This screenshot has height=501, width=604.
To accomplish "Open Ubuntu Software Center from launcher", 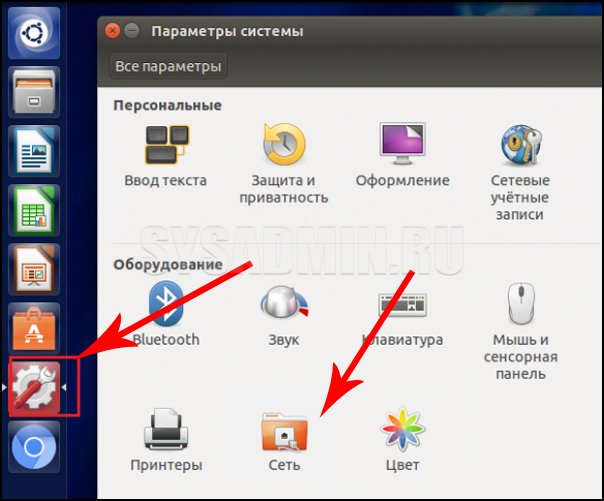I will click(34, 328).
